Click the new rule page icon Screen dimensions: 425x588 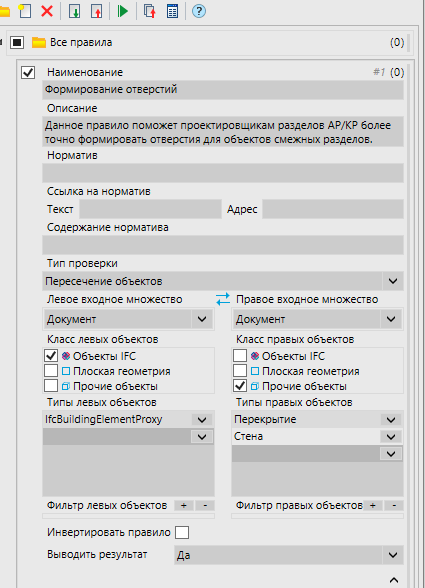pos(25,11)
